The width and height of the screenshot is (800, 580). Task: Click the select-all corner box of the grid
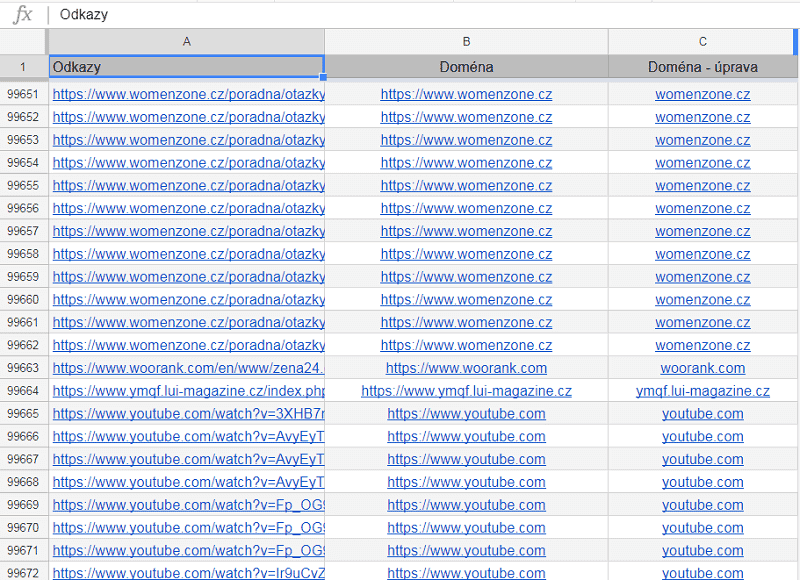click(23, 41)
